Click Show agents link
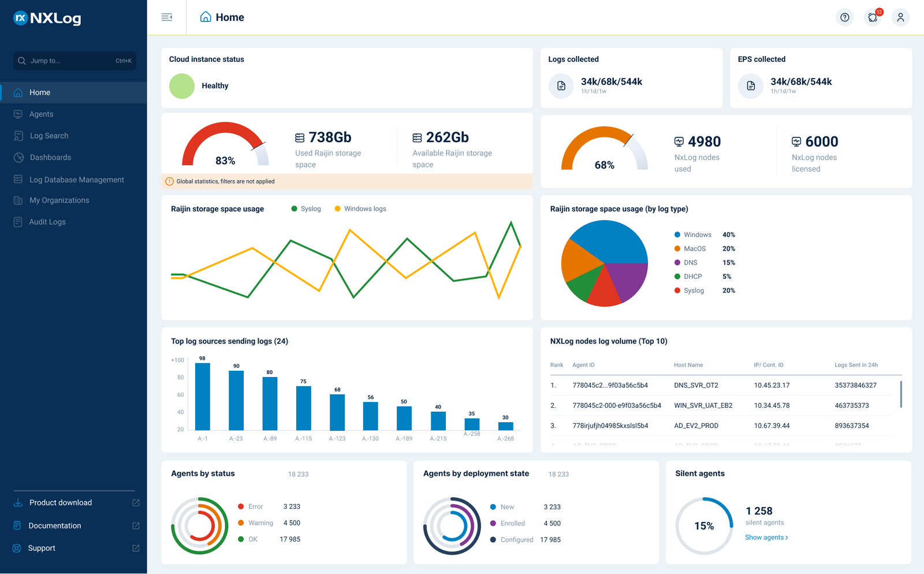 pos(766,537)
